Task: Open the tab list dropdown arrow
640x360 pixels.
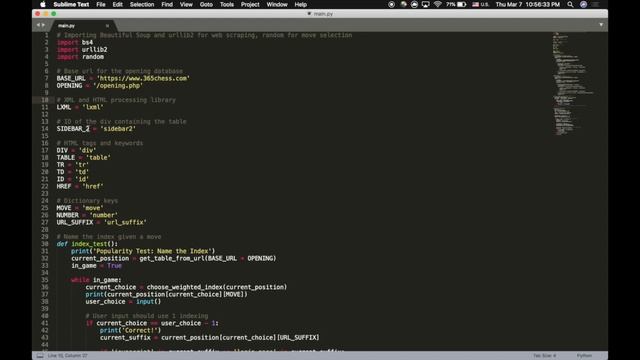Action: [601, 25]
